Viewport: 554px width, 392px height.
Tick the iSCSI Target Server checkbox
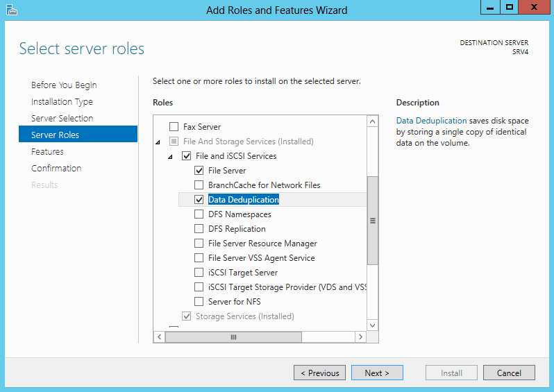click(199, 272)
